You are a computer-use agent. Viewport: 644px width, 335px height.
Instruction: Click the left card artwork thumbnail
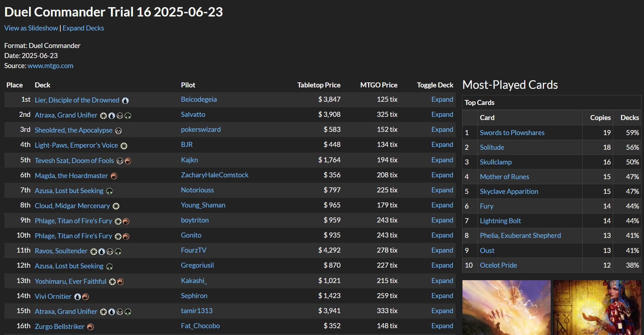pos(506,307)
